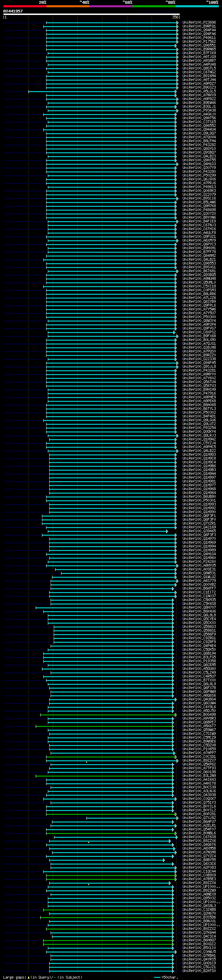Viewport: 222px width, 980px height.
Task: Select the UniRef100_B7FIK9 label
Action: [199, 53]
